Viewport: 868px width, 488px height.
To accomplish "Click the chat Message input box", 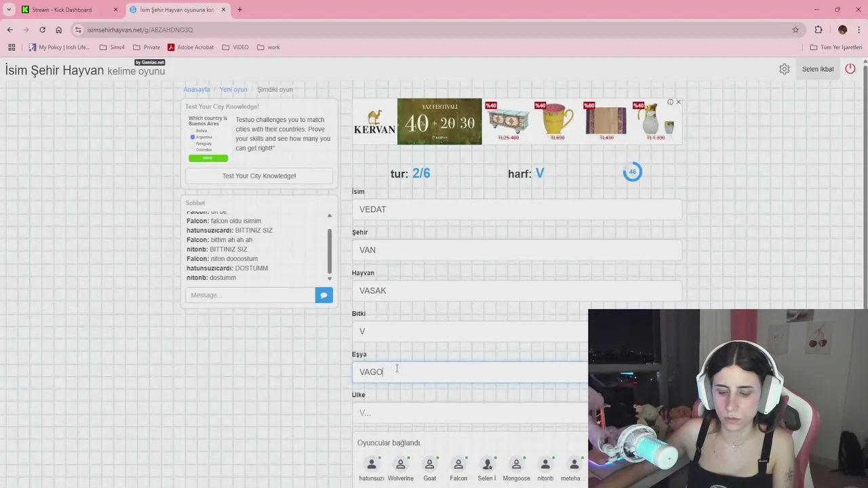I will pyautogui.click(x=250, y=295).
